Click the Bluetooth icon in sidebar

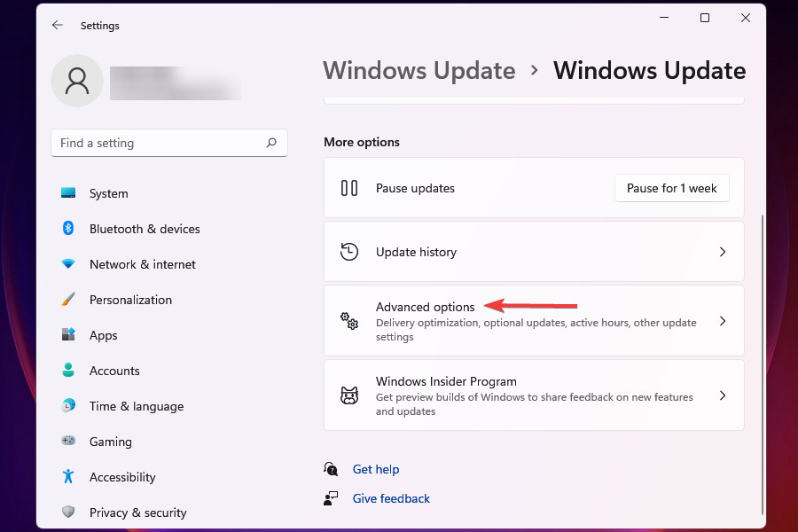pos(68,228)
